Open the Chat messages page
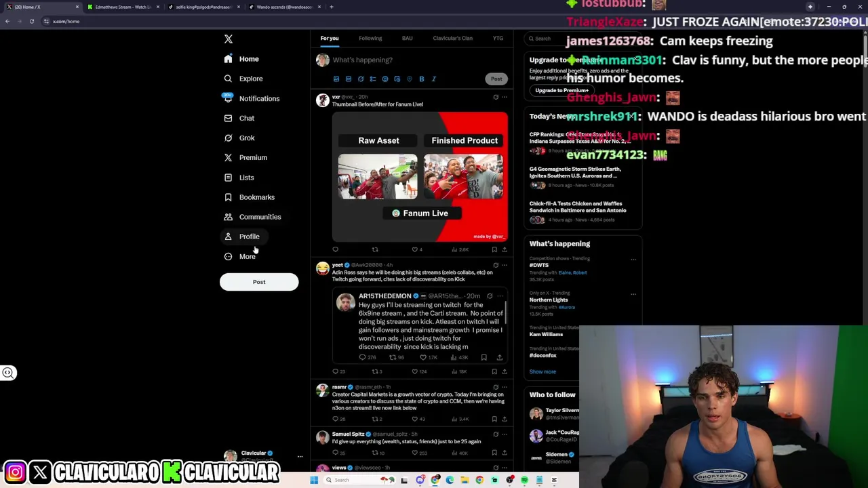The width and height of the screenshot is (868, 488). click(x=239, y=118)
